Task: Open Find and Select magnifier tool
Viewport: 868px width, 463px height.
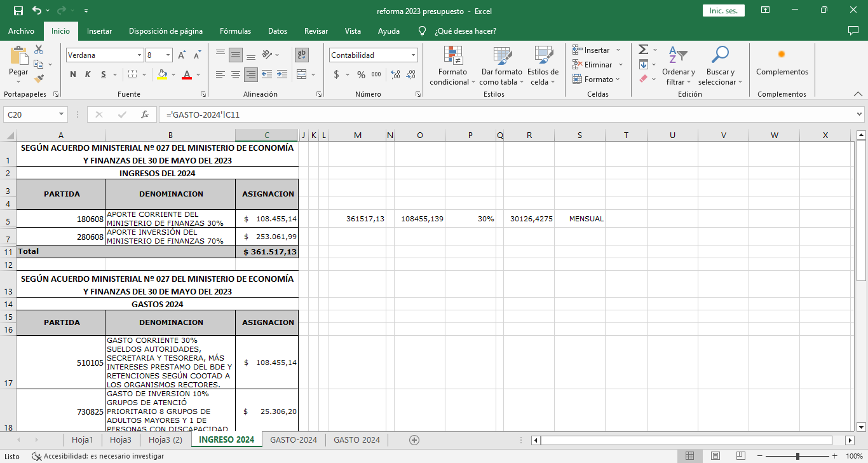Action: pos(720,66)
